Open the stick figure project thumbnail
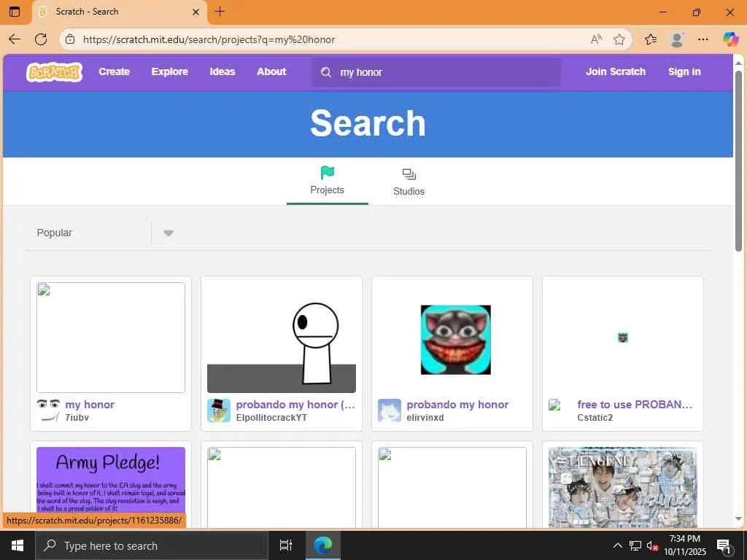Image resolution: width=747 pixels, height=560 pixels. click(282, 338)
